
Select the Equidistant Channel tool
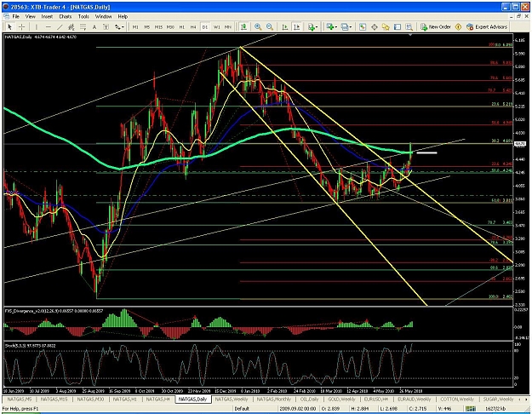[x=72, y=26]
